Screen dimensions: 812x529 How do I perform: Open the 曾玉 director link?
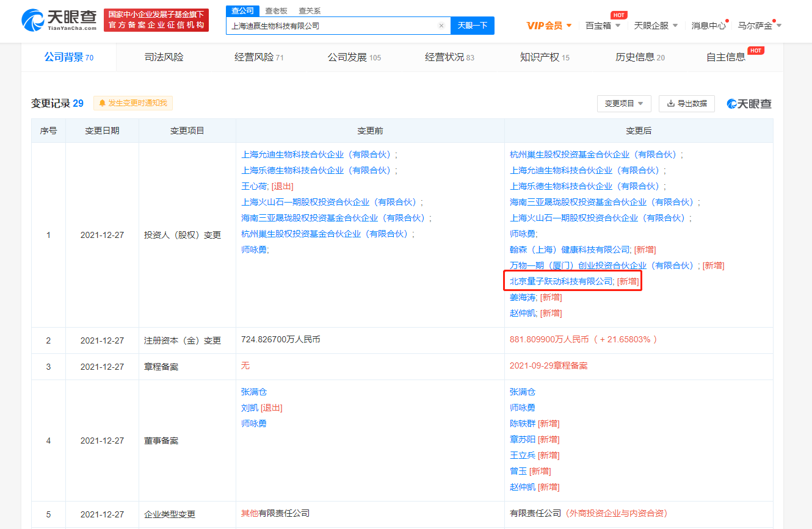tap(518, 471)
